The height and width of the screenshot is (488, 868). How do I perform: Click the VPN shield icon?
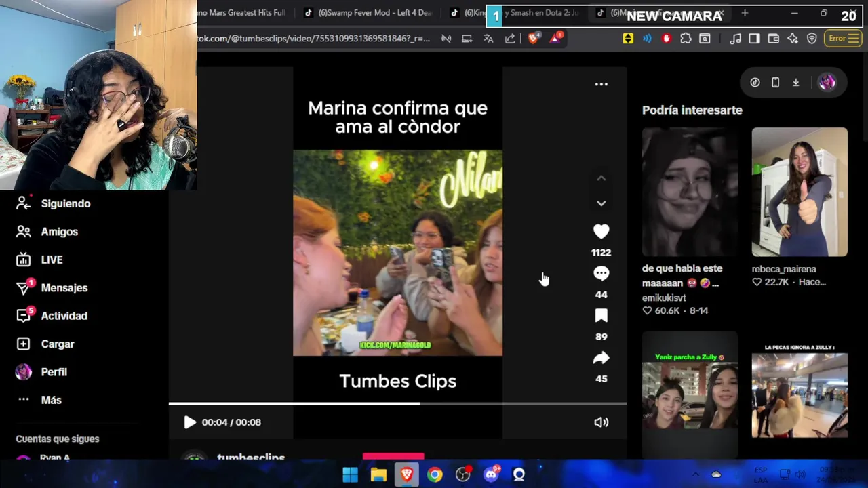812,39
